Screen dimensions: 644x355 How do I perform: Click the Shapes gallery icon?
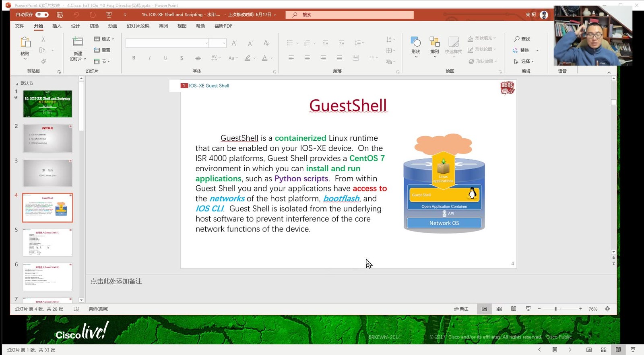(416, 42)
